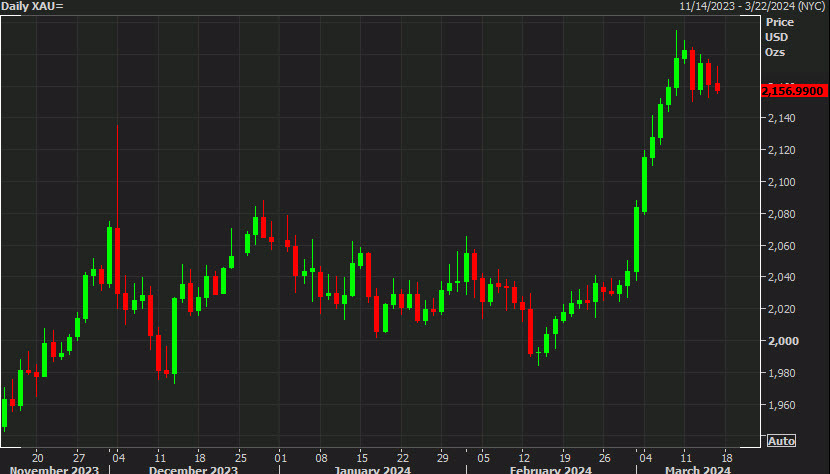Click the 29 date tick in January

(x=443, y=458)
